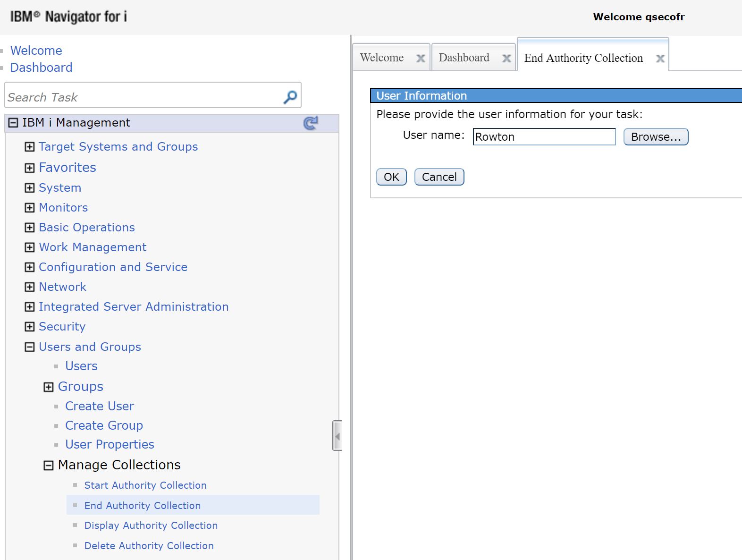Click the refresh icon in IBM i Management

[311, 123]
